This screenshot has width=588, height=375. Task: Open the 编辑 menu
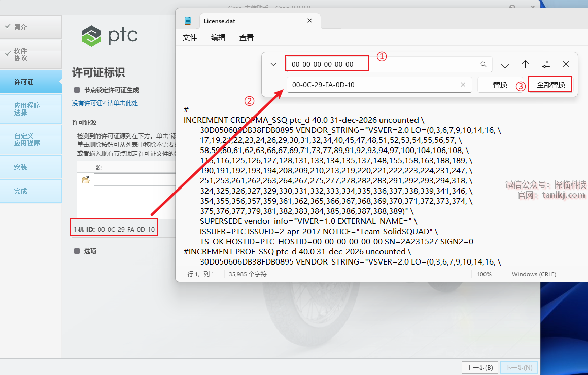218,37
